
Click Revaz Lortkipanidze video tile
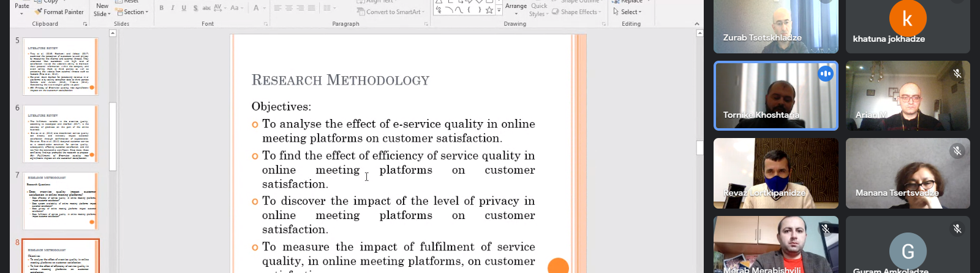tap(775, 173)
